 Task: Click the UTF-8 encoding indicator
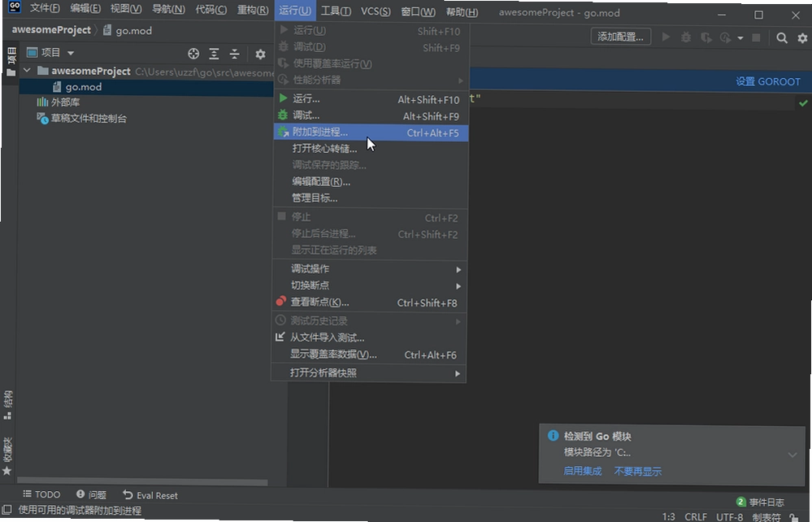click(x=729, y=517)
